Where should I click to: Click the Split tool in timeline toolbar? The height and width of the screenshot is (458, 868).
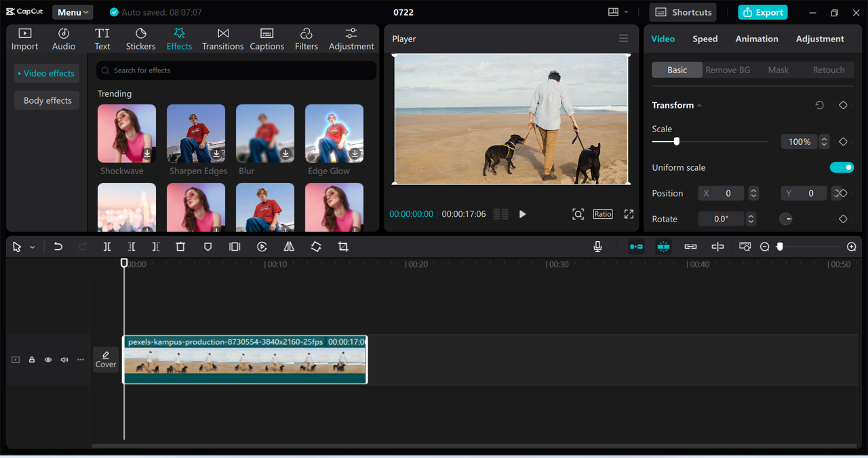107,247
